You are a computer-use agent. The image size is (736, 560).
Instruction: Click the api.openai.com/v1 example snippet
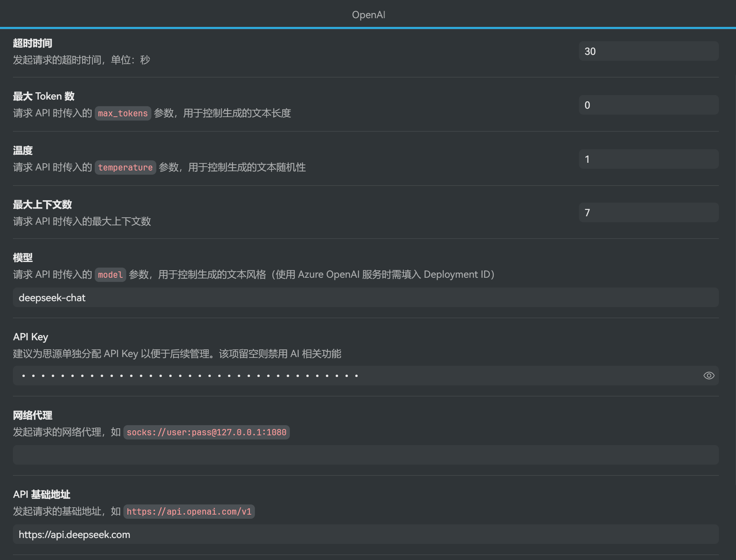189,512
